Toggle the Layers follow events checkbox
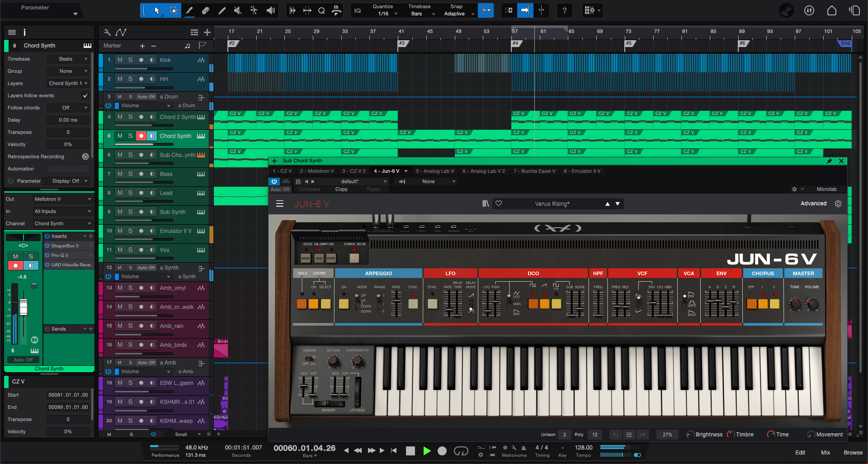868x464 pixels. point(85,95)
